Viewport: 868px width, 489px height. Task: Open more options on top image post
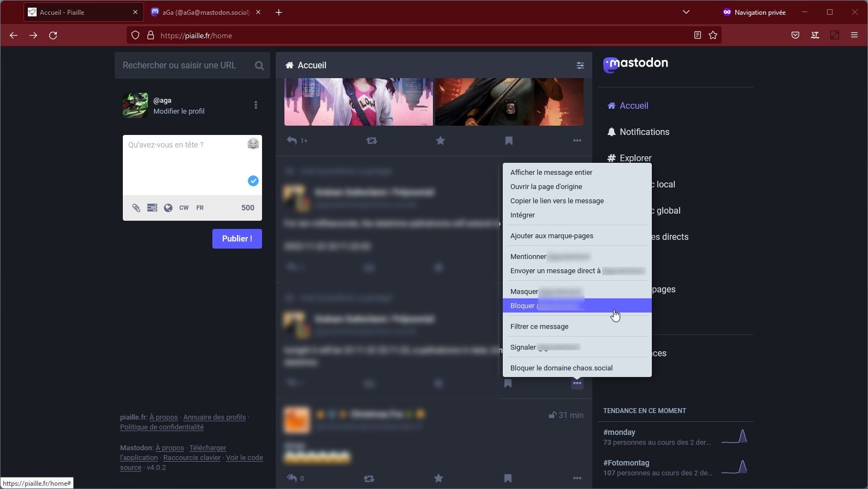point(577,140)
